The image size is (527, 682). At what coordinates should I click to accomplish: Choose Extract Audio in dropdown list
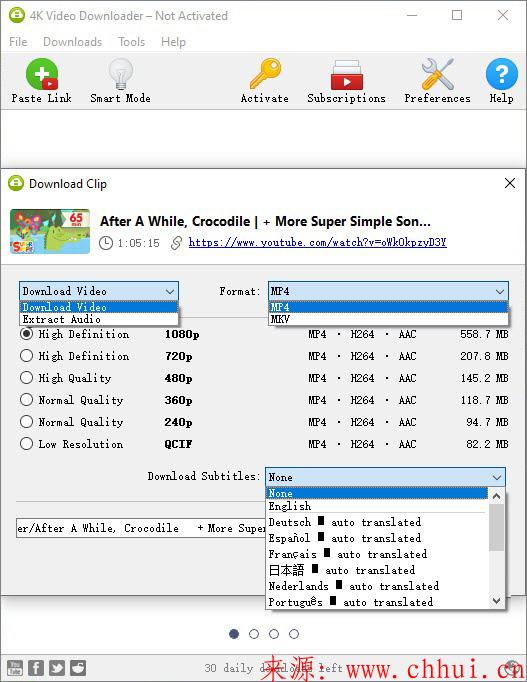99,319
